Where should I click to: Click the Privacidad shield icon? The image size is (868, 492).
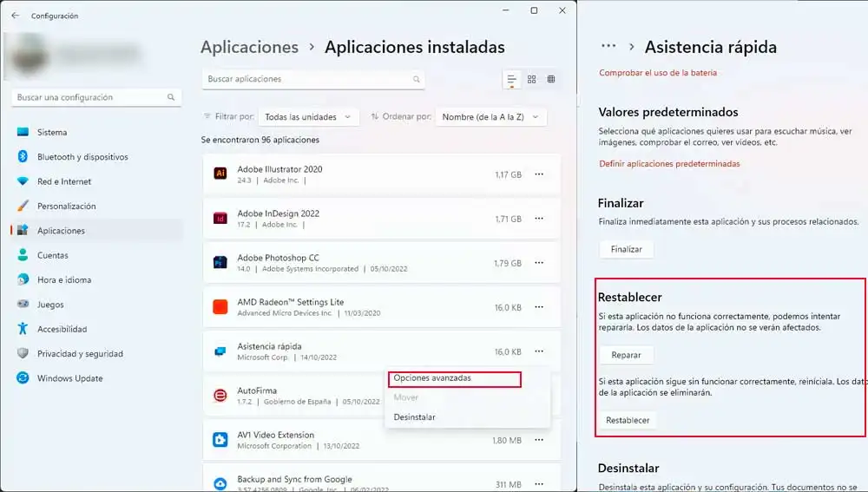(x=23, y=353)
